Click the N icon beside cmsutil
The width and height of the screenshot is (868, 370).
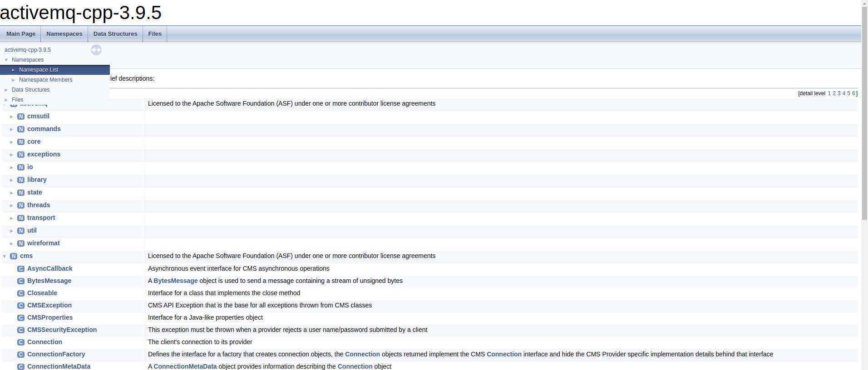[x=21, y=117]
